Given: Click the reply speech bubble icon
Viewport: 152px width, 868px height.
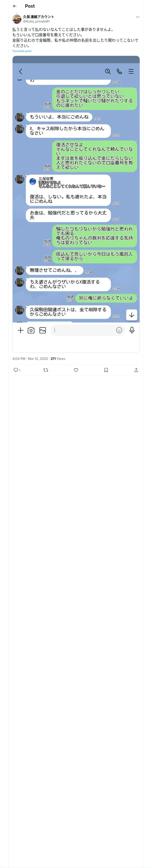Looking at the screenshot, I should click(16, 370).
